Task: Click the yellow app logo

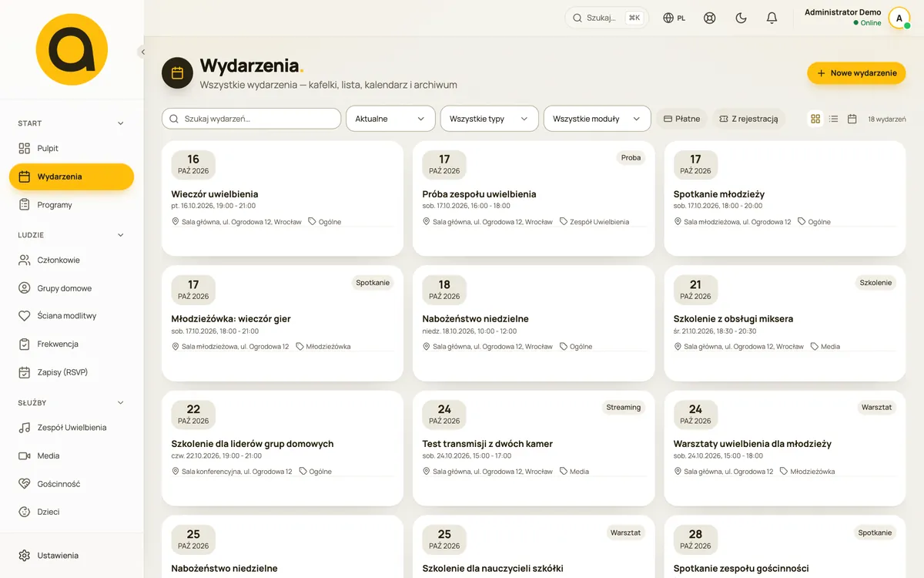Action: pos(72,49)
